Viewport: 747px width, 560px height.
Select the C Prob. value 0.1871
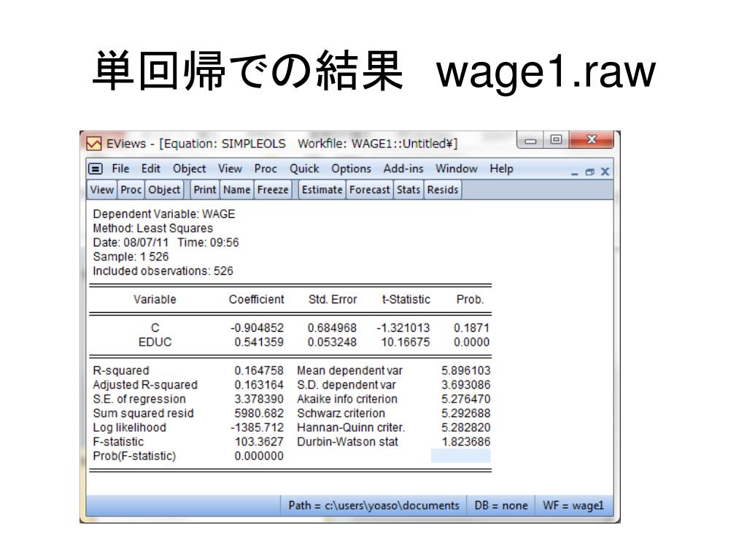coord(471,327)
